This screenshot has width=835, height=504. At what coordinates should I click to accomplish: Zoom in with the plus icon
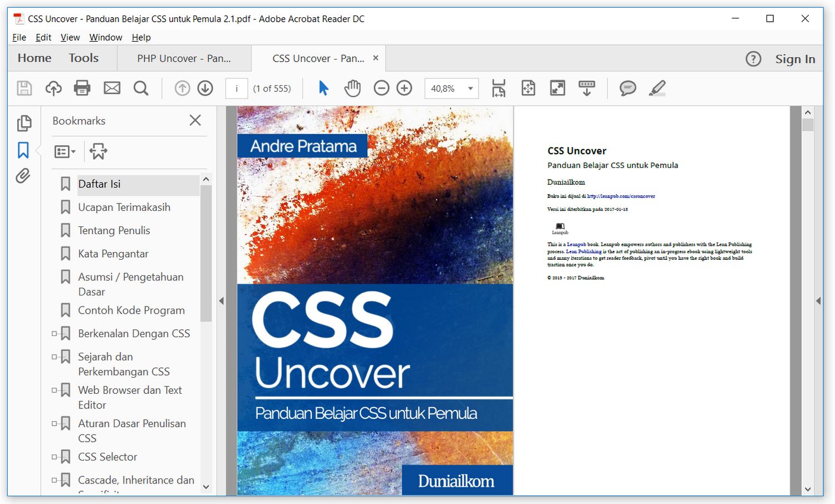tap(405, 88)
